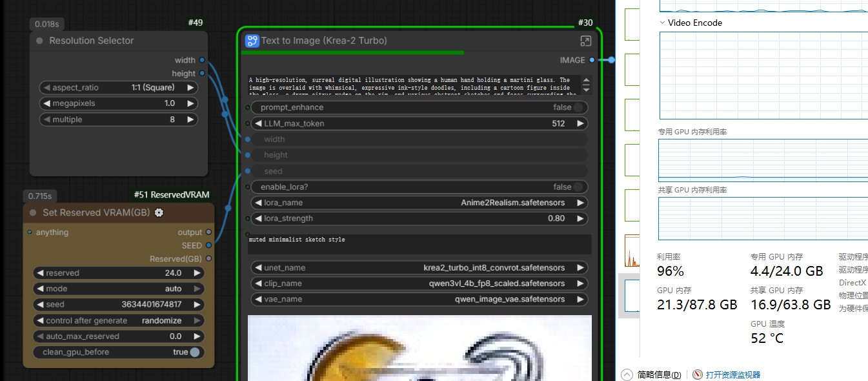
Task: Click the prompt scroll down arrow
Action: coord(586,89)
